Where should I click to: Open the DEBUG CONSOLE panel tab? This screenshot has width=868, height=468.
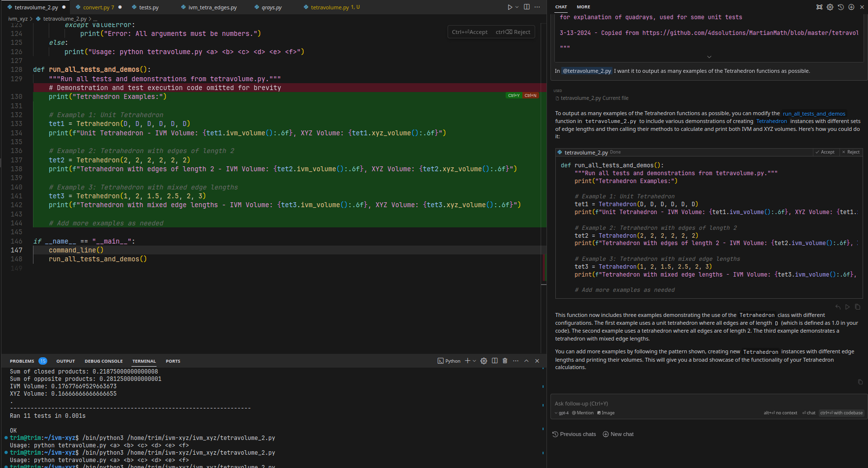click(x=103, y=361)
